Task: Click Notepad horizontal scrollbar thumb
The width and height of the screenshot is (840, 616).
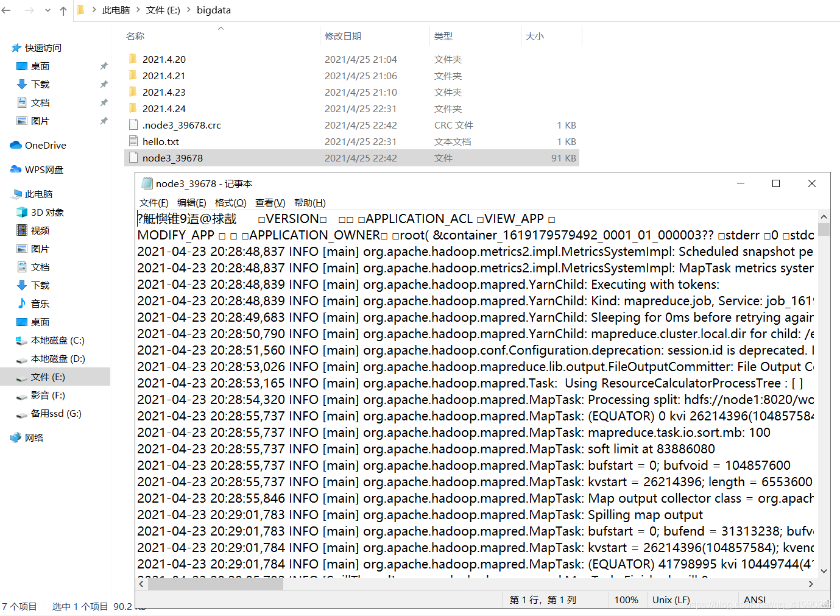Action: pos(216,584)
